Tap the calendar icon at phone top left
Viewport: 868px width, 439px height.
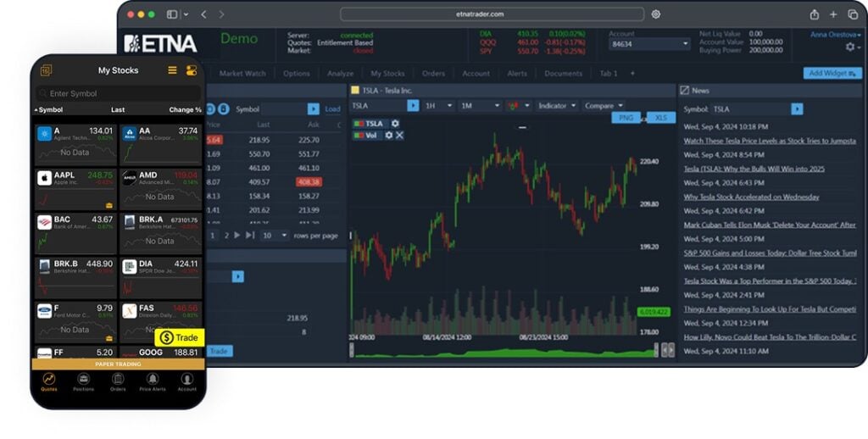pyautogui.click(x=46, y=70)
